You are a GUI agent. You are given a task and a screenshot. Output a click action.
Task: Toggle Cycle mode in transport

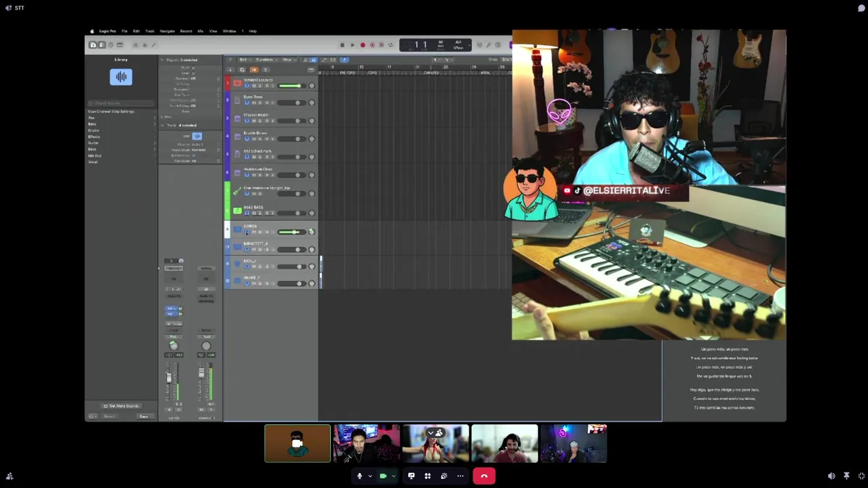click(390, 45)
